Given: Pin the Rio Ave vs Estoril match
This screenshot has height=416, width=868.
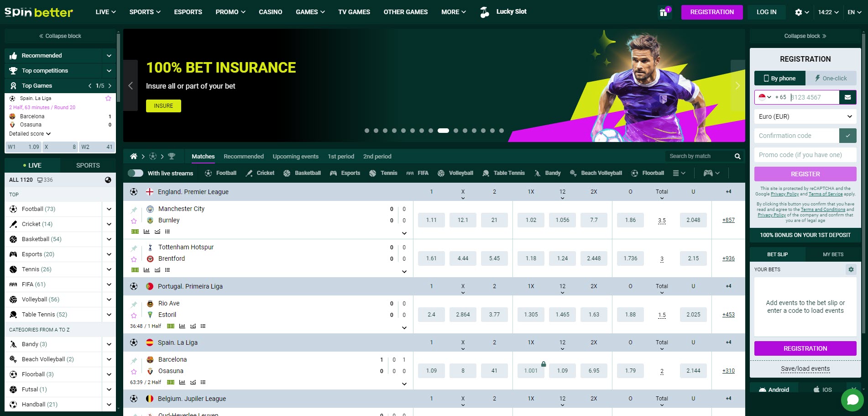Looking at the screenshot, I should [x=134, y=304].
